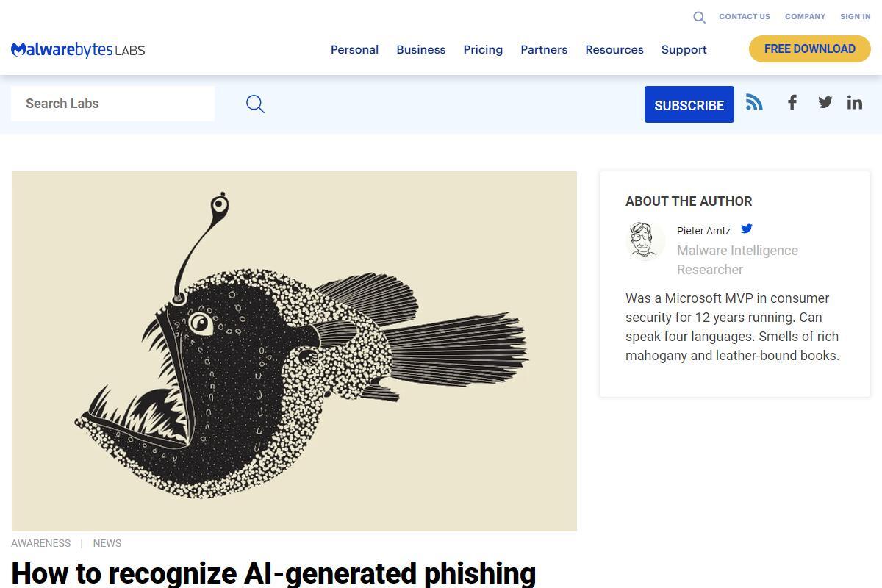Viewport: 882px width, 588px height.
Task: Follow the SIGN IN link
Action: [x=856, y=16]
